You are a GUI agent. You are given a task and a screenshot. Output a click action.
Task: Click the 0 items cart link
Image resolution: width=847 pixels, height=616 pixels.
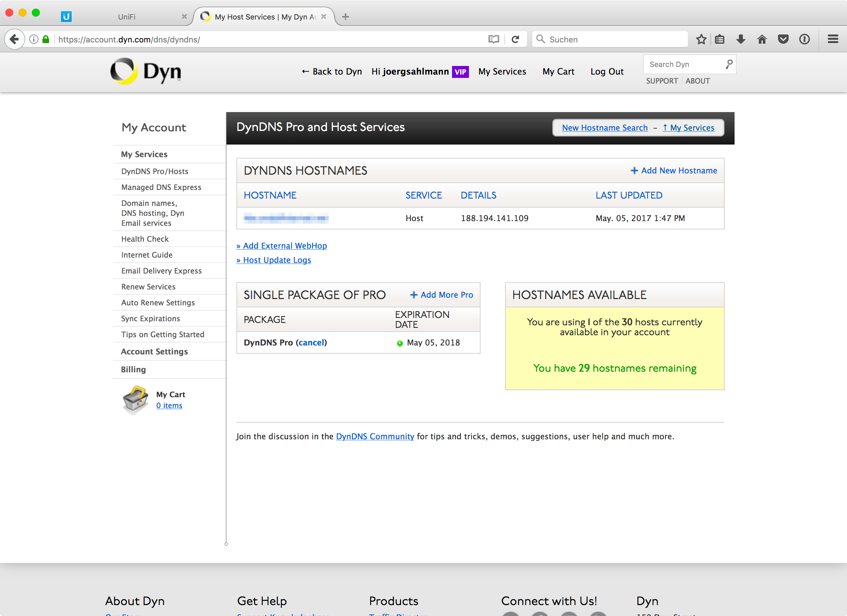point(169,405)
